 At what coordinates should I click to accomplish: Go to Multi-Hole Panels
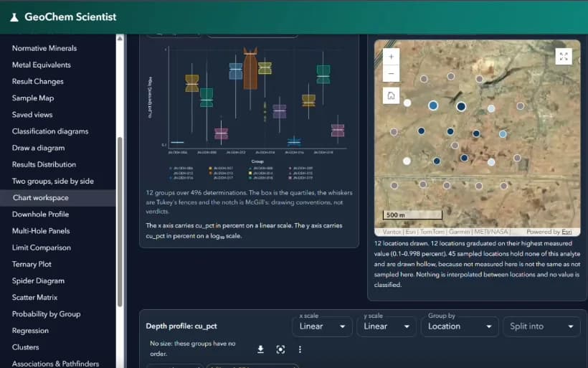tap(41, 231)
